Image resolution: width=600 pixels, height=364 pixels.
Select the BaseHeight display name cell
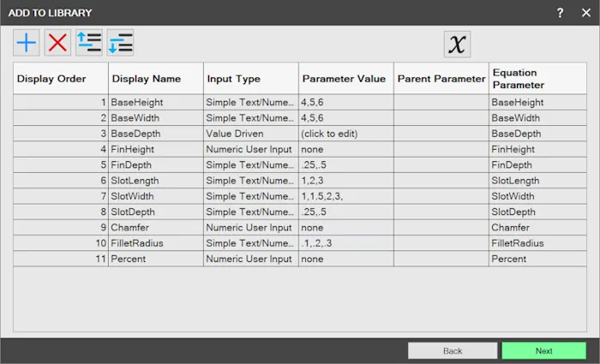pos(156,103)
